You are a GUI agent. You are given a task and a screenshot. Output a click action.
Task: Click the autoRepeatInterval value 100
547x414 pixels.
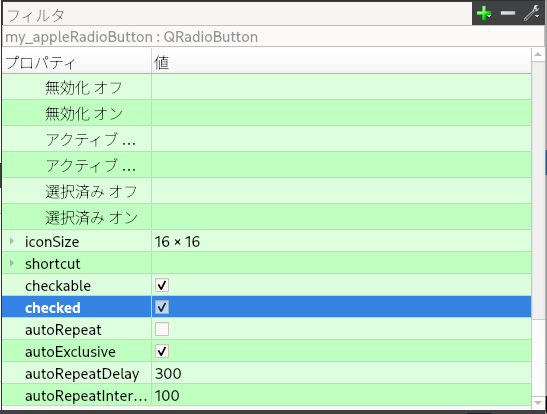click(167, 396)
